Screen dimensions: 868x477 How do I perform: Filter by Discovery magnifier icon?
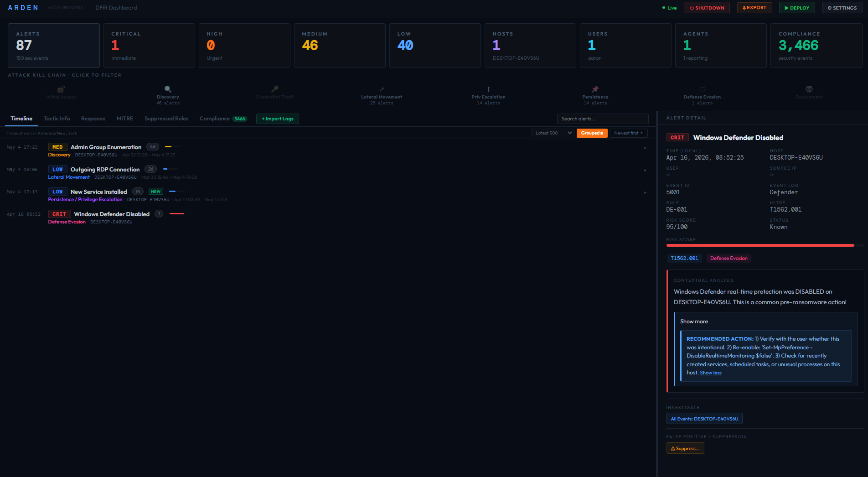point(168,89)
